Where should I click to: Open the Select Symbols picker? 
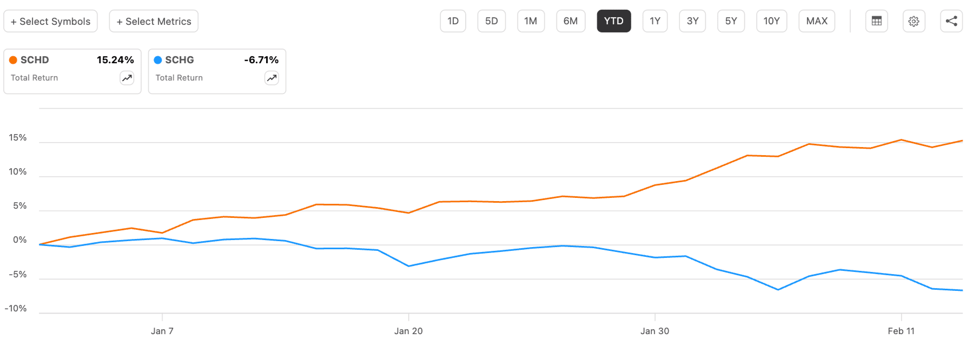(x=50, y=21)
